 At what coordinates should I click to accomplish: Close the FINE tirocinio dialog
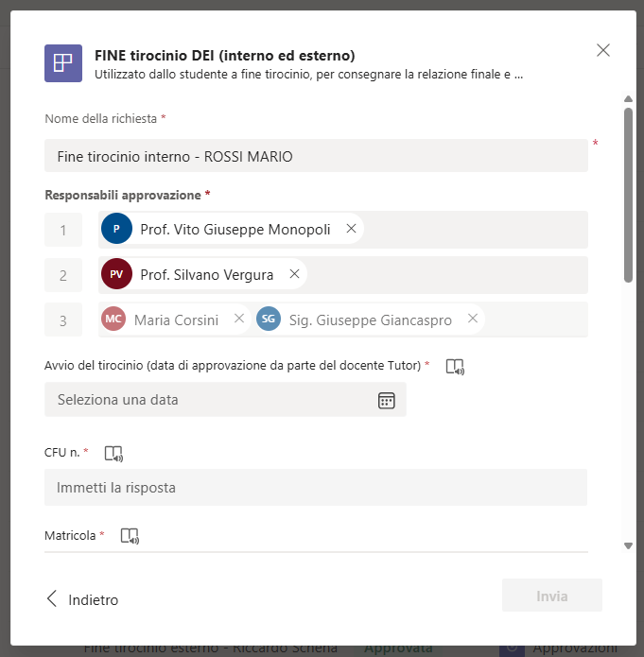click(x=603, y=50)
